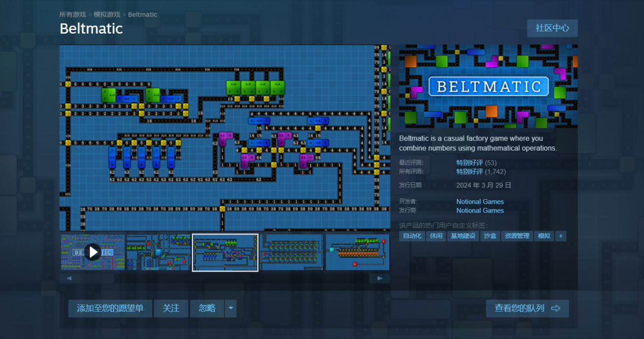
Task: Click the main gameplay screenshot
Action: 224,138
